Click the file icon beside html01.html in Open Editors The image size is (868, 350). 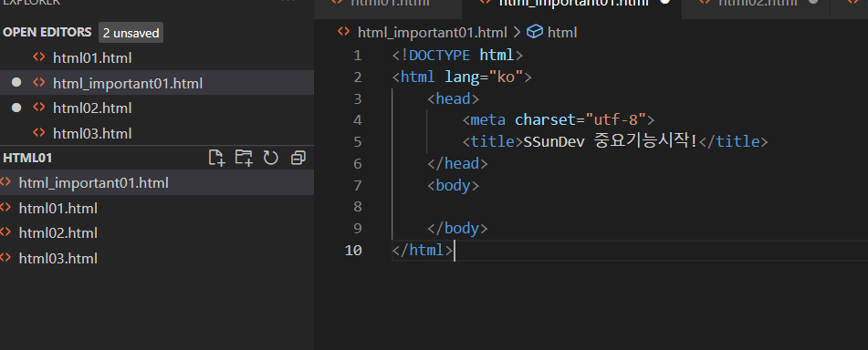pos(38,57)
